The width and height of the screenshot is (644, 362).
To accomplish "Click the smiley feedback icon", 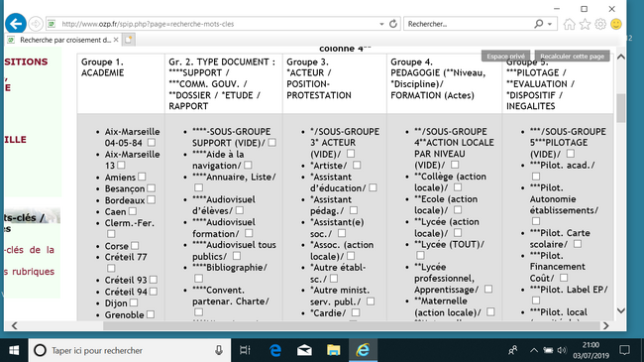I will pyautogui.click(x=616, y=24).
